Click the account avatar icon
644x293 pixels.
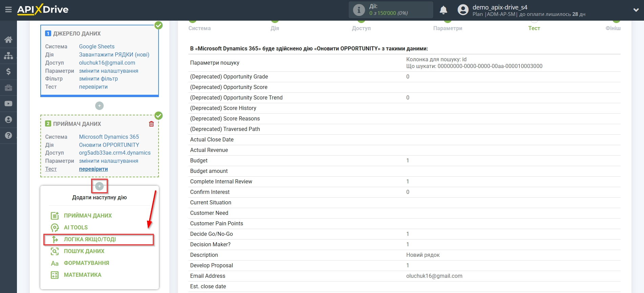[463, 10]
